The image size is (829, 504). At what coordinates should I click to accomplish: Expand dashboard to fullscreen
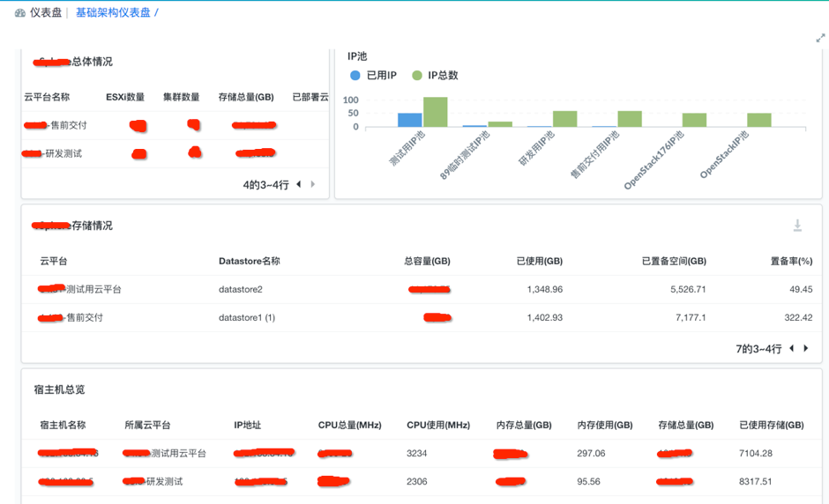820,38
